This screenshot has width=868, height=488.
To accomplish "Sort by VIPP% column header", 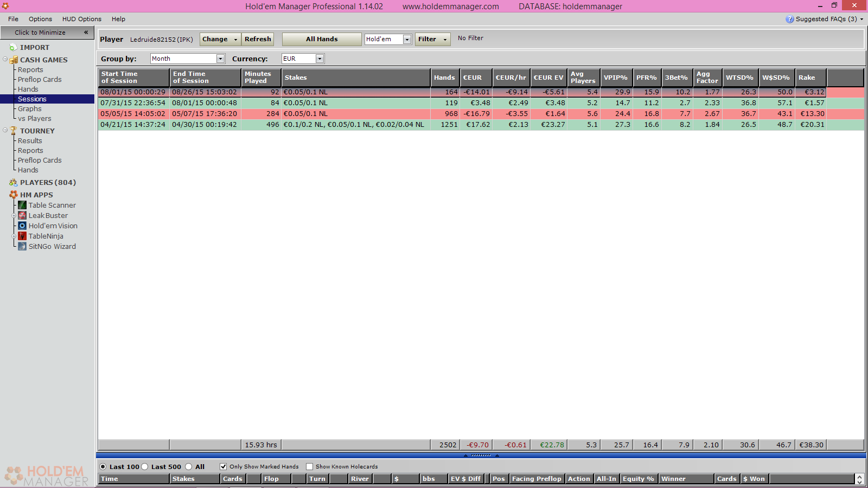I will click(x=616, y=78).
